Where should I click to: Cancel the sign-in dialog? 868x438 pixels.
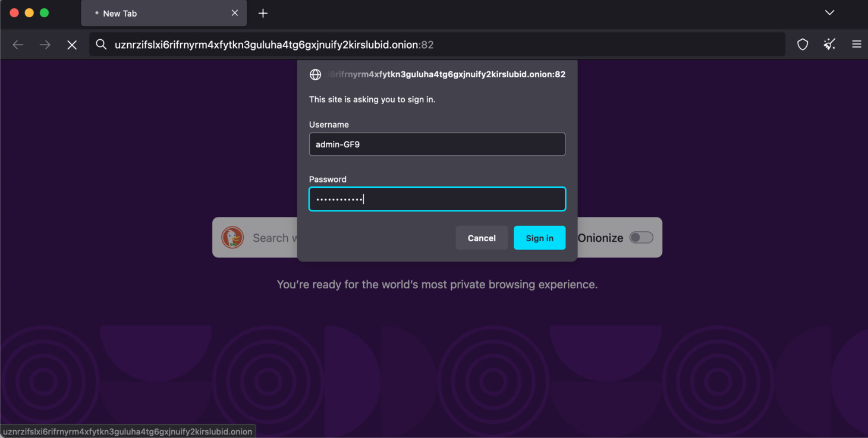(x=482, y=238)
